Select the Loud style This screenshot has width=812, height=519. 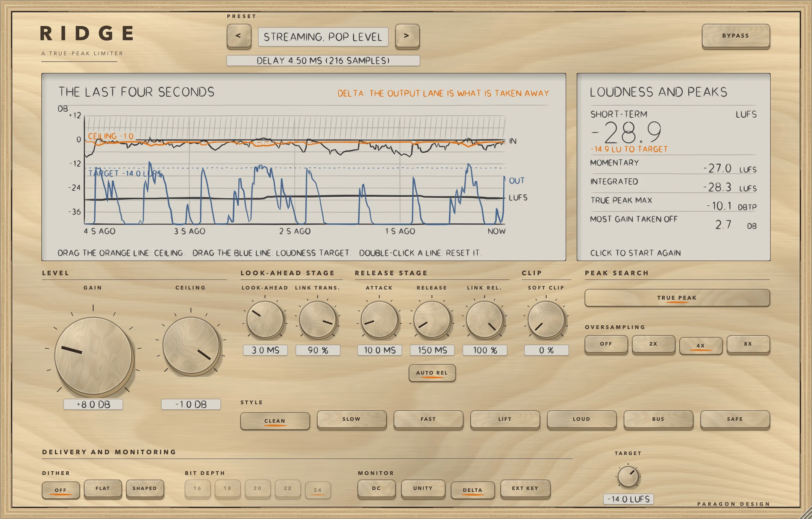(582, 420)
